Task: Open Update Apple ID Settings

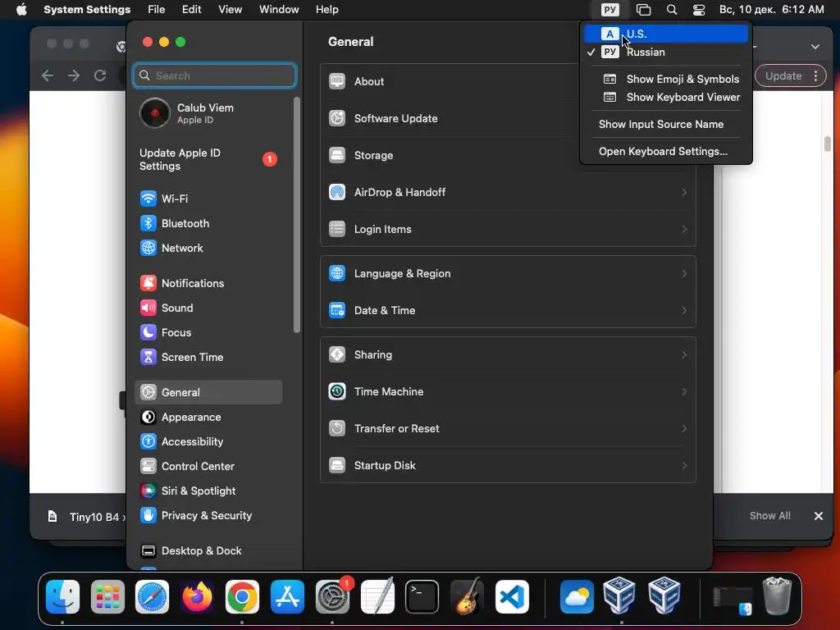Action: 208,160
